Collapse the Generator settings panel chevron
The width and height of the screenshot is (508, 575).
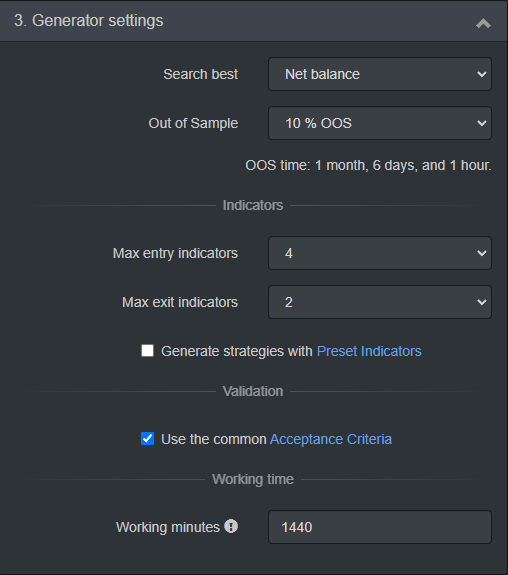click(x=483, y=23)
